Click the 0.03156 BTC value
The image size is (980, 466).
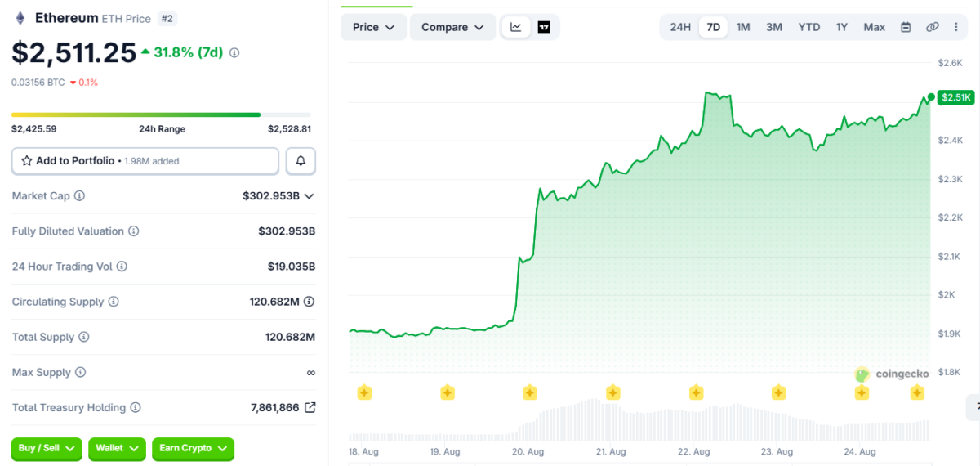coord(38,83)
